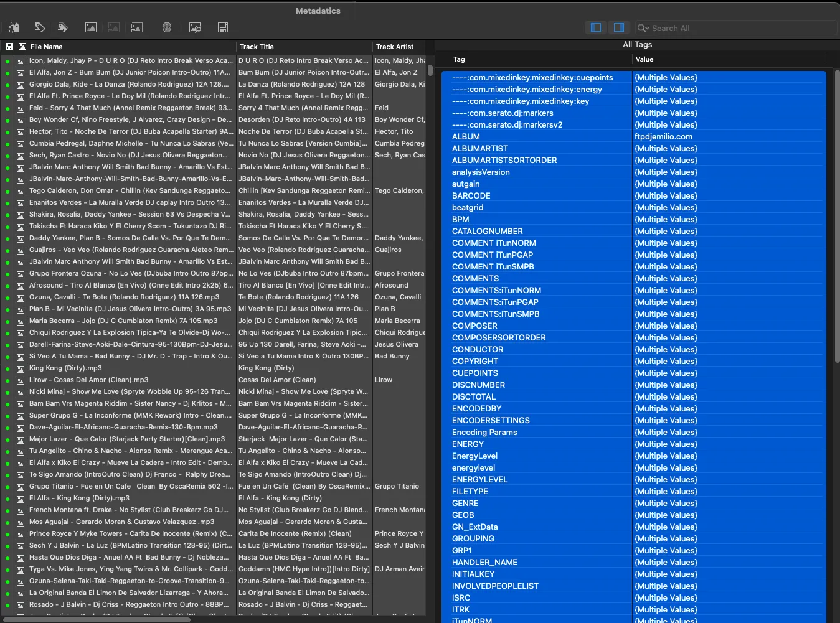Screen dimensions: 840x623
Task: Click track artist Grupo Titanio cell
Action: (397, 487)
